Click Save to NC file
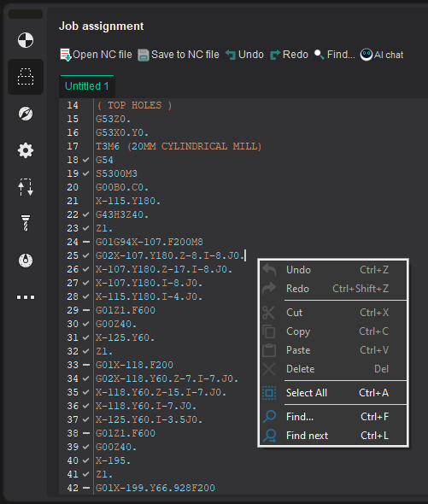Screen dimensions: 428x504 tap(179, 55)
